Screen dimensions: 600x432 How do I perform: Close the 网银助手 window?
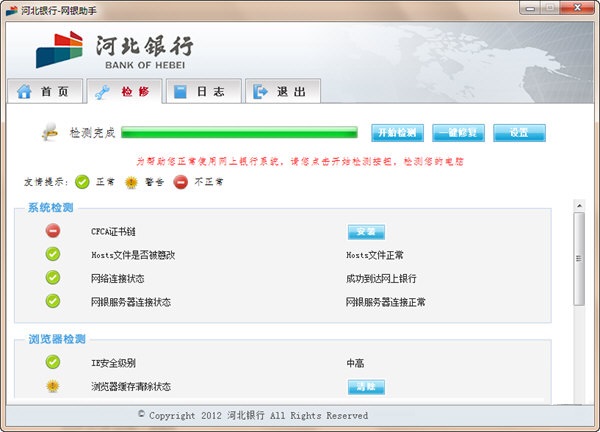[x=578, y=8]
